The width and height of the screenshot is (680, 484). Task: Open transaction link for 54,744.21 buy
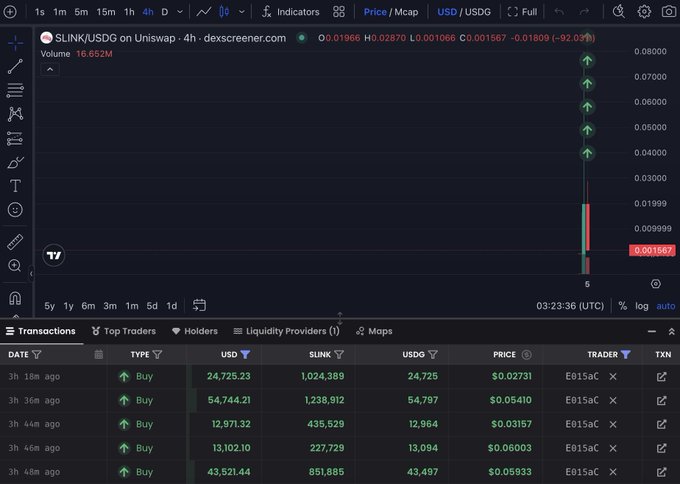[661, 400]
